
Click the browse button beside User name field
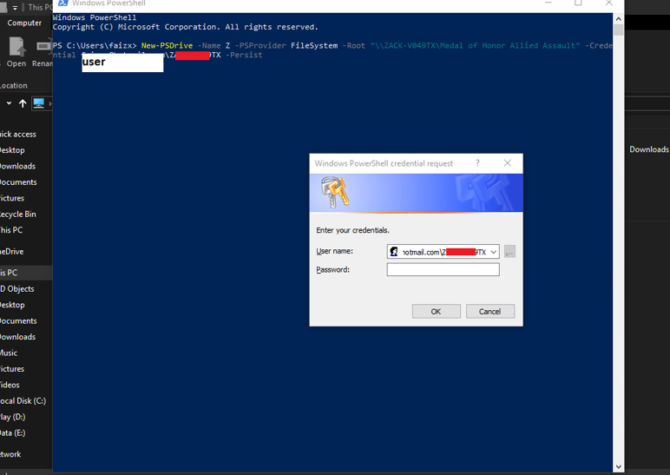[x=510, y=252]
